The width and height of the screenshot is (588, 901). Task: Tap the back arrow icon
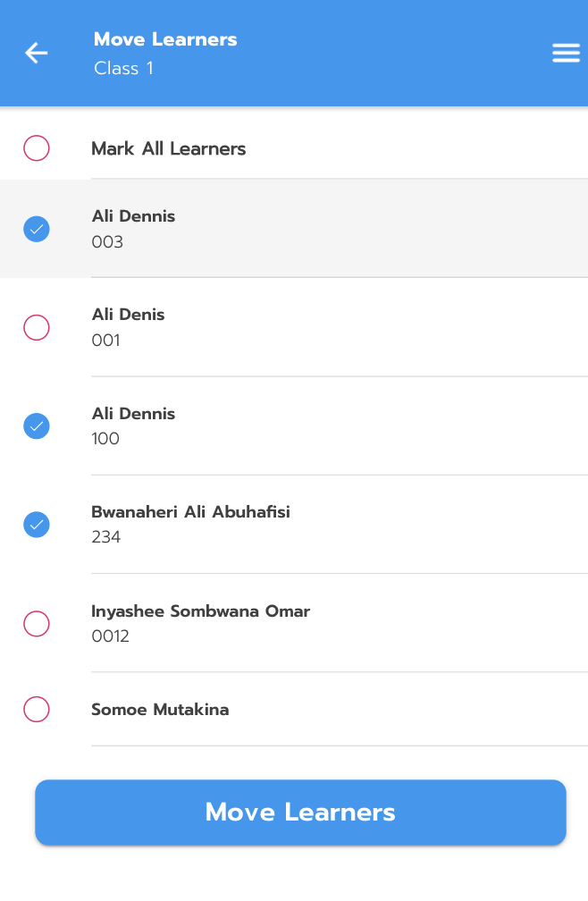click(x=36, y=53)
